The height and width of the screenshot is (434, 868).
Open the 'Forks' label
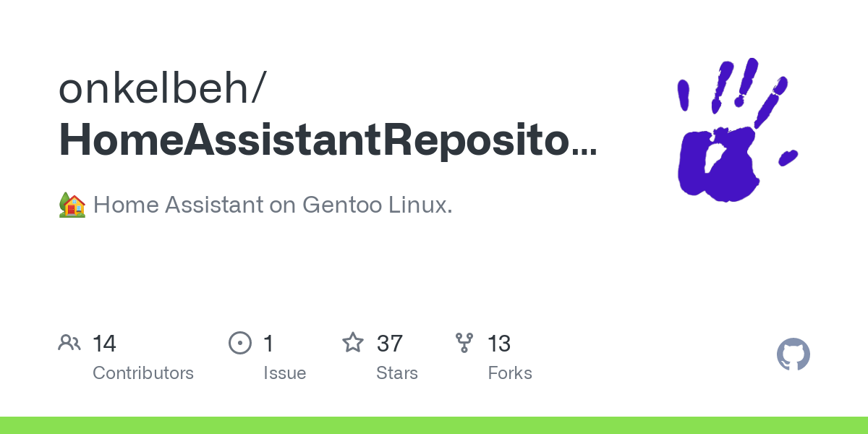pyautogui.click(x=510, y=373)
